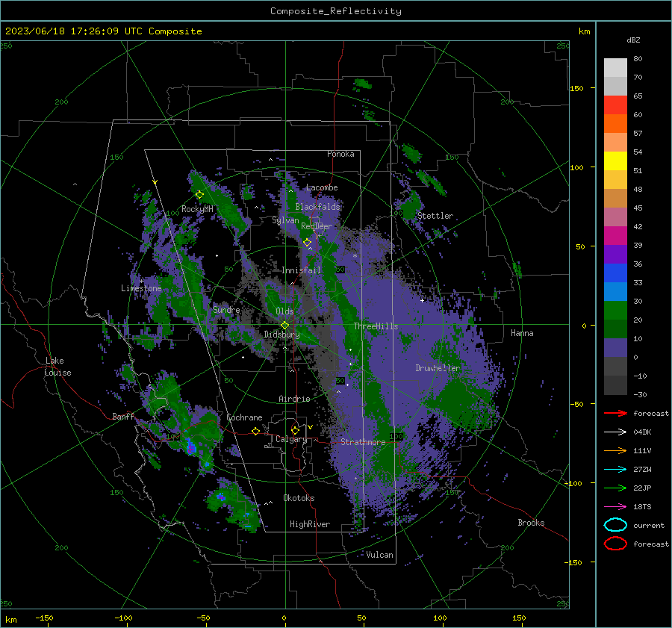Click the yellow diamond marker near Cochrane

(x=256, y=431)
